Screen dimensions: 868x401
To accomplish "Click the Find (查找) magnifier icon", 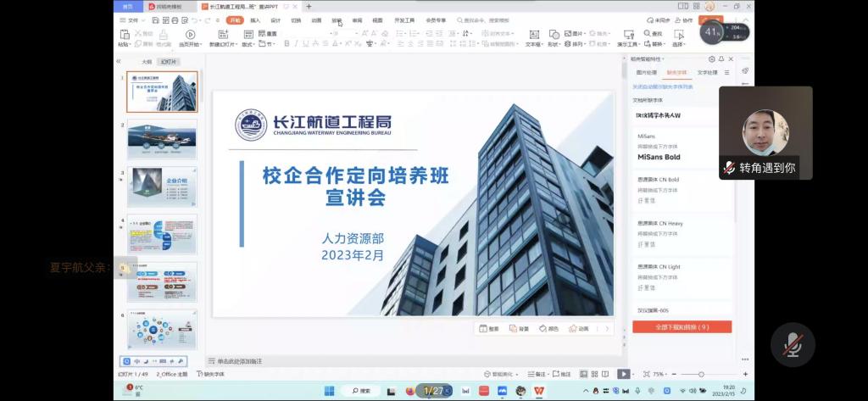I will [x=647, y=33].
